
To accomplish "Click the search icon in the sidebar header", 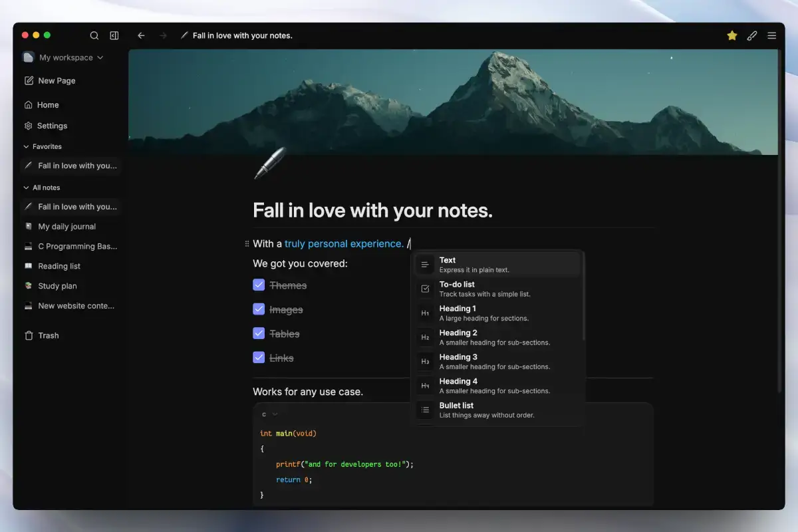I will (94, 36).
